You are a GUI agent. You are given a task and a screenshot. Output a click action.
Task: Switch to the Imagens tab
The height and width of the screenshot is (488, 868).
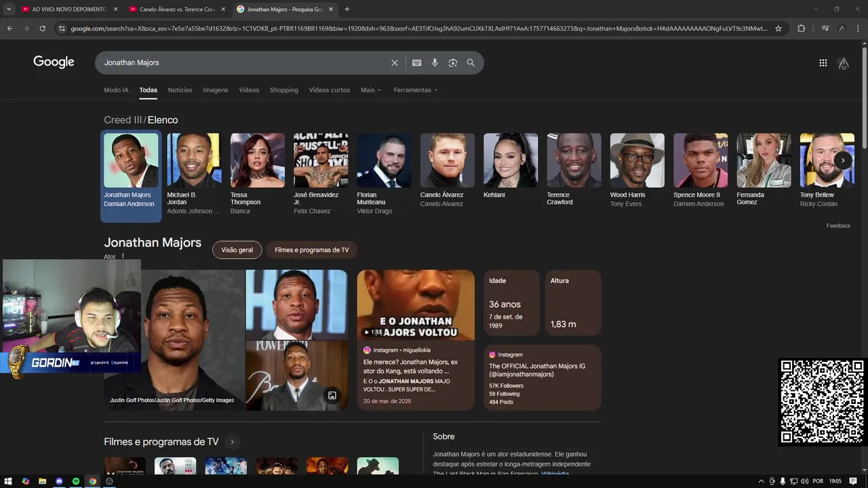pos(216,89)
